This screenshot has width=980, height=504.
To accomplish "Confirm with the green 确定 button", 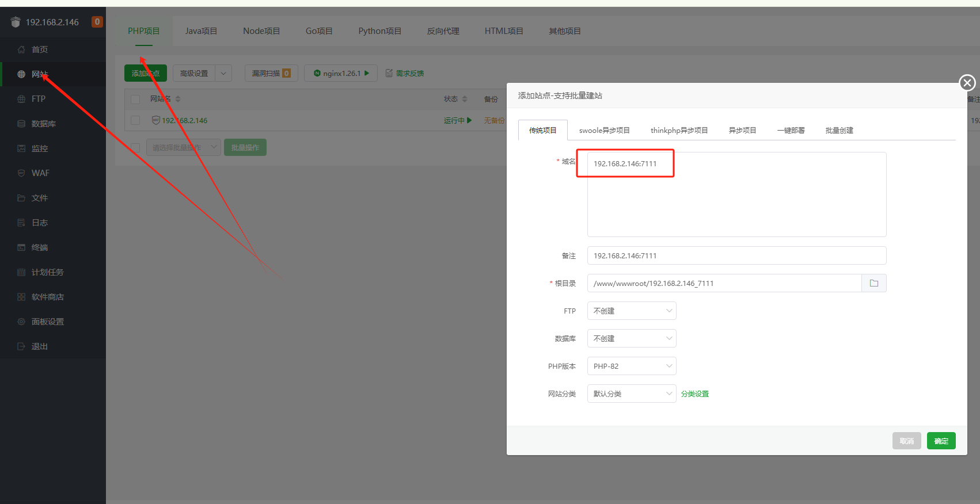I will 941,441.
